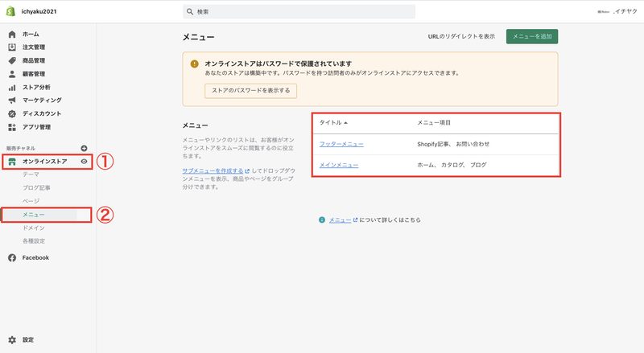Sort by タイトル column arrow
The height and width of the screenshot is (353, 644).
[x=346, y=123]
